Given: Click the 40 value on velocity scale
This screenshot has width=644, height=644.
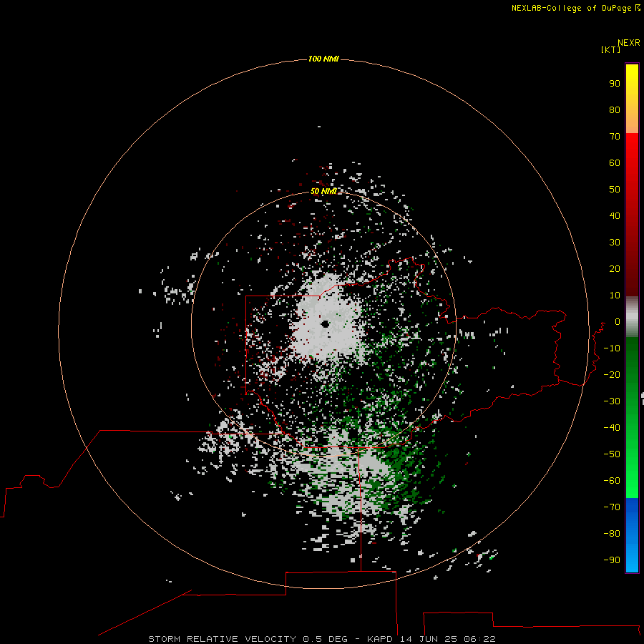Looking at the screenshot, I should click(615, 216).
